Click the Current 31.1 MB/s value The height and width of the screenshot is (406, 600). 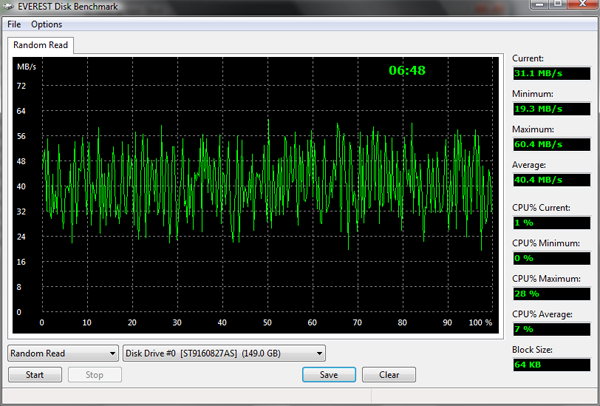coord(551,73)
